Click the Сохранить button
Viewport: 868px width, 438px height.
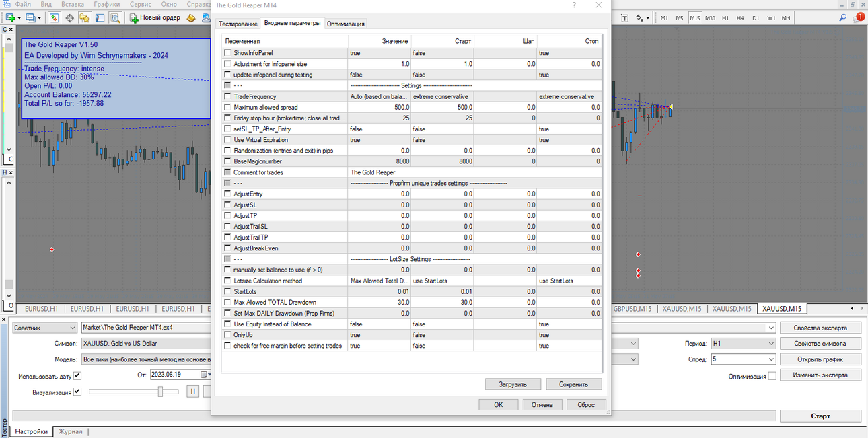click(x=574, y=384)
